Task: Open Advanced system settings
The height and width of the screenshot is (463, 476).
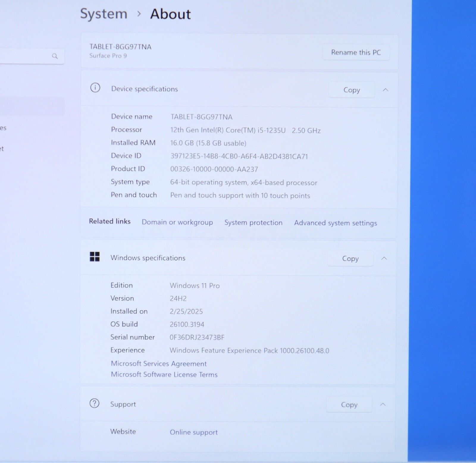Action: [x=336, y=223]
